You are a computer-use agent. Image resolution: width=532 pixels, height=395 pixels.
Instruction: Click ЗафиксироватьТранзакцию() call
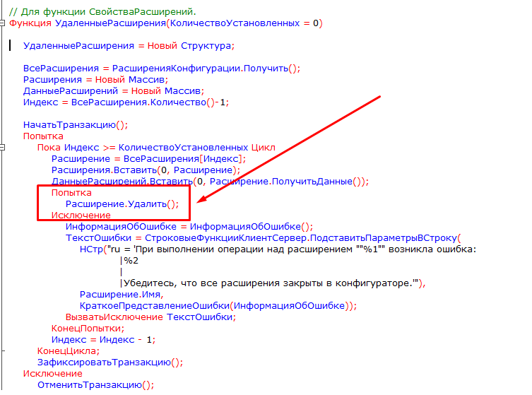110,362
